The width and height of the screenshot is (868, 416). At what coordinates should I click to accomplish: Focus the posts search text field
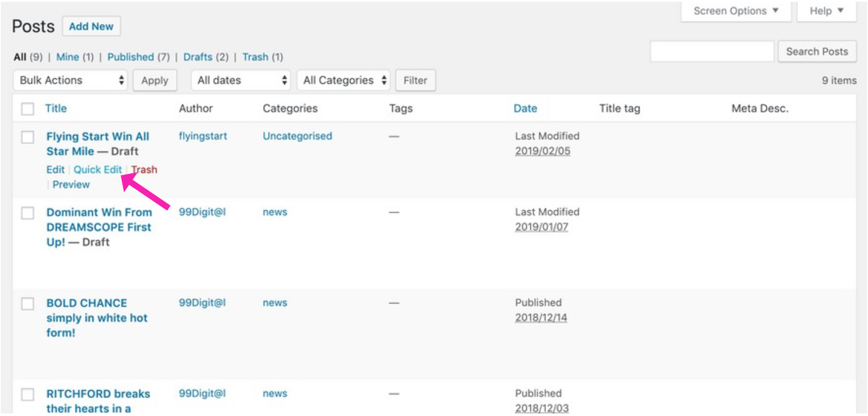click(712, 52)
